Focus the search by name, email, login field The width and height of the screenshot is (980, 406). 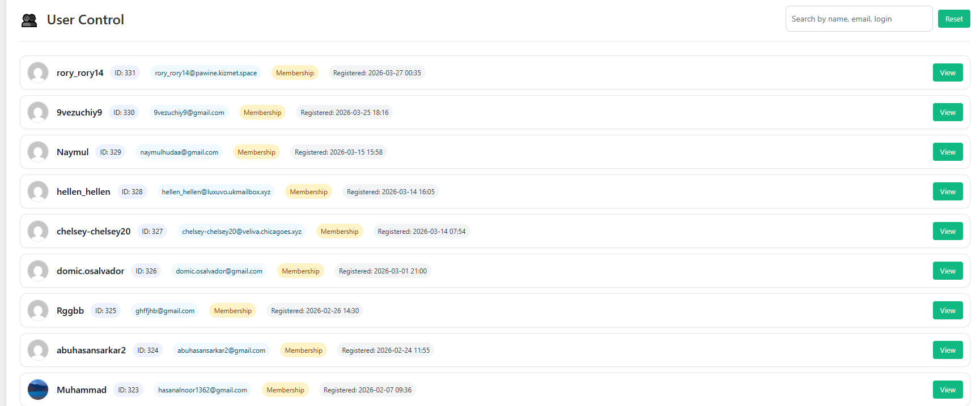pos(858,19)
